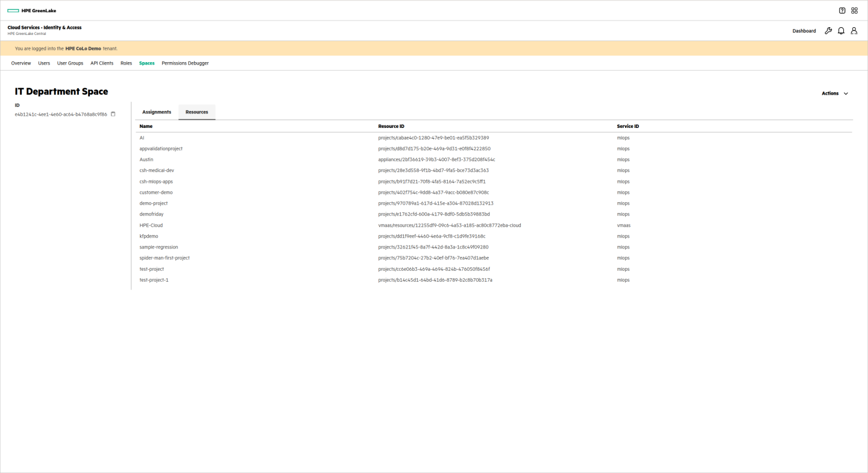Click the demofriday row resource ID

coord(434,214)
